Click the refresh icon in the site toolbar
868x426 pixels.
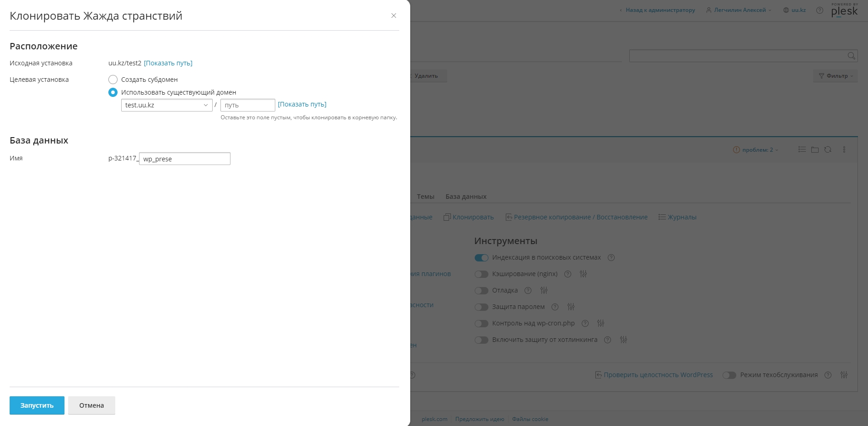[828, 149]
